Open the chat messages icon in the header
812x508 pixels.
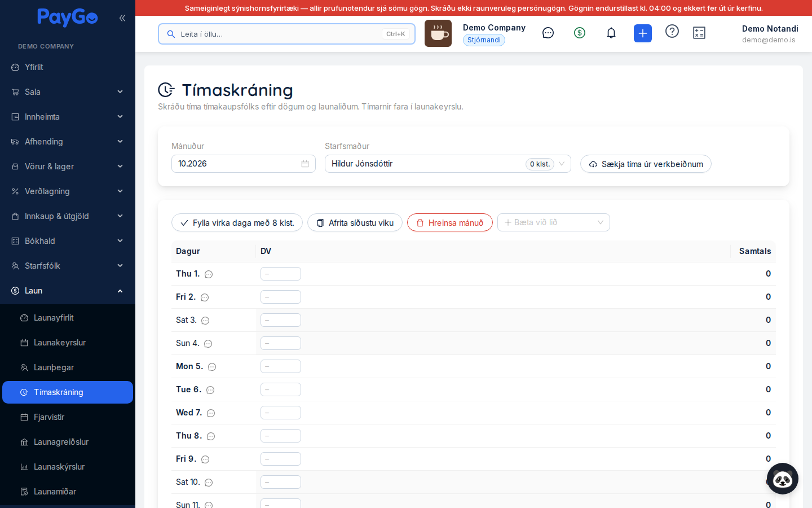tap(548, 33)
